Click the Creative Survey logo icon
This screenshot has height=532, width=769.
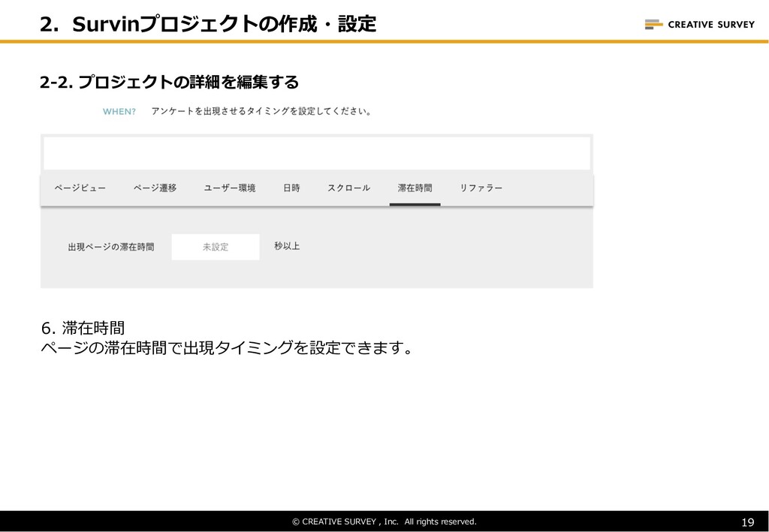(654, 24)
